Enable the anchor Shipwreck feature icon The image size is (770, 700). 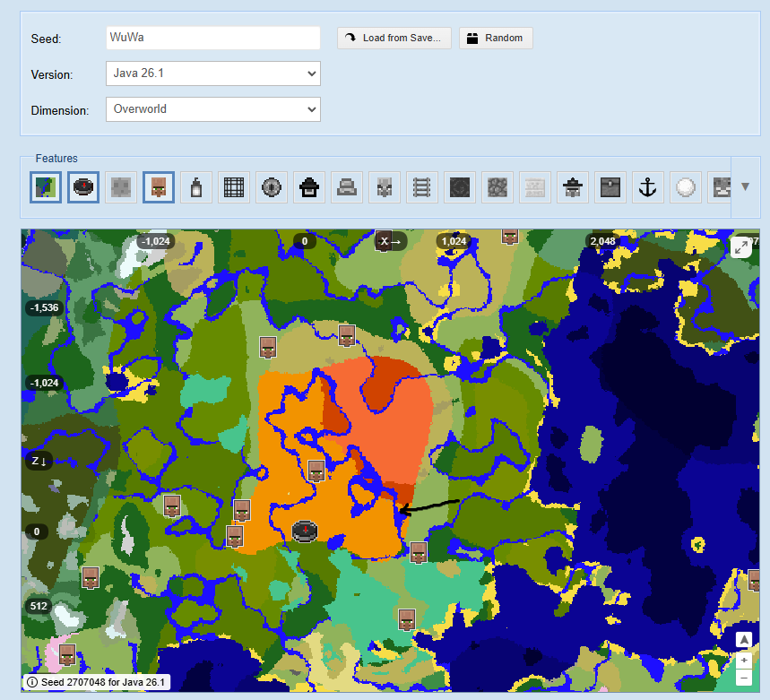[x=647, y=187]
